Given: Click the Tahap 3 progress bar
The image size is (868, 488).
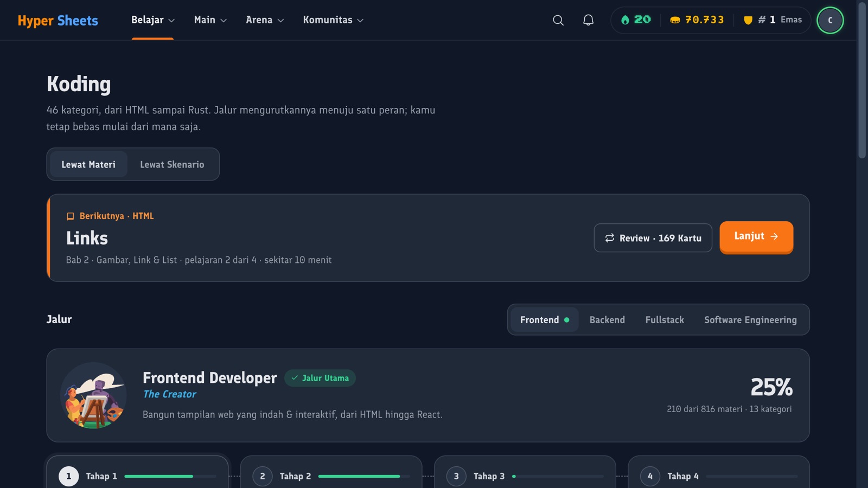Looking at the screenshot, I should point(558,476).
